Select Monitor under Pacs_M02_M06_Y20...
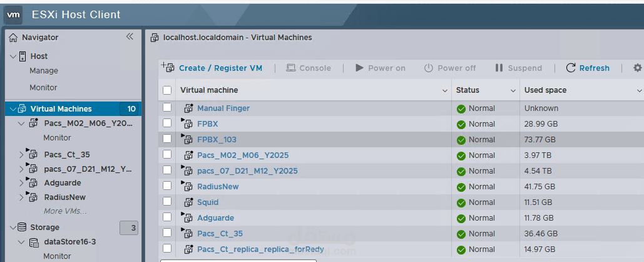This screenshot has width=644, height=262. tap(57, 138)
